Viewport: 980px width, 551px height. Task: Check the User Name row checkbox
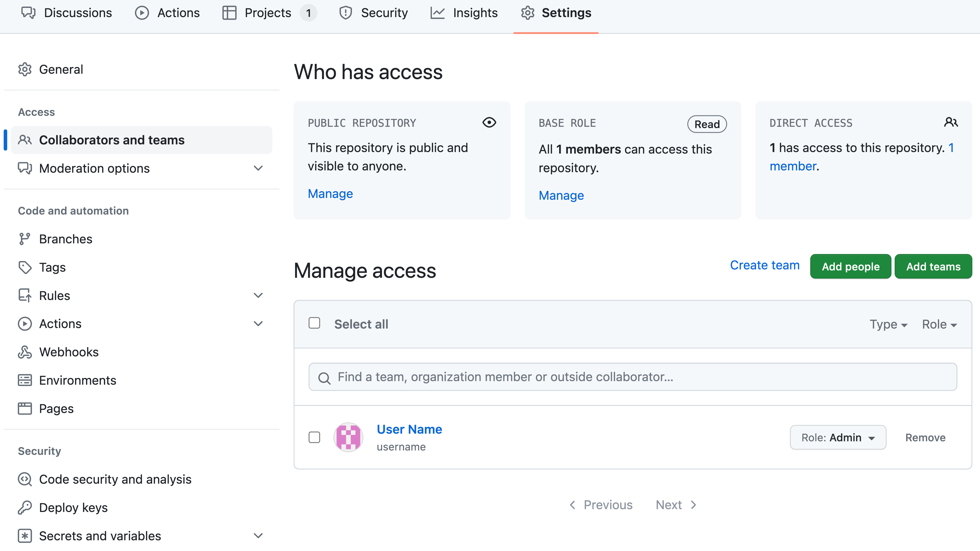point(314,437)
